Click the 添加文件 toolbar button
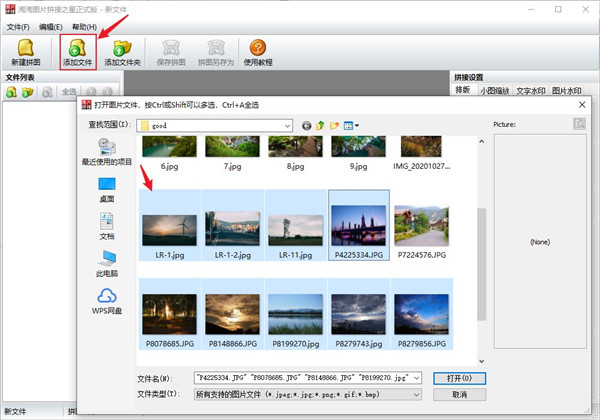 78,53
